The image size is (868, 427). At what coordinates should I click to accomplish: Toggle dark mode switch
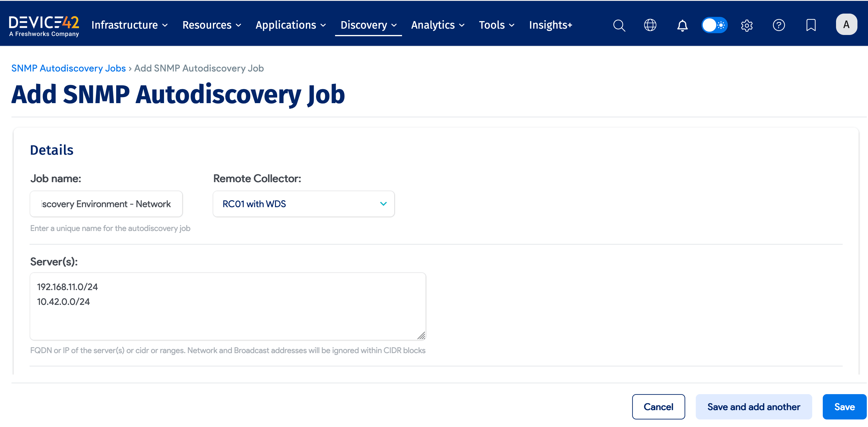[x=714, y=25]
